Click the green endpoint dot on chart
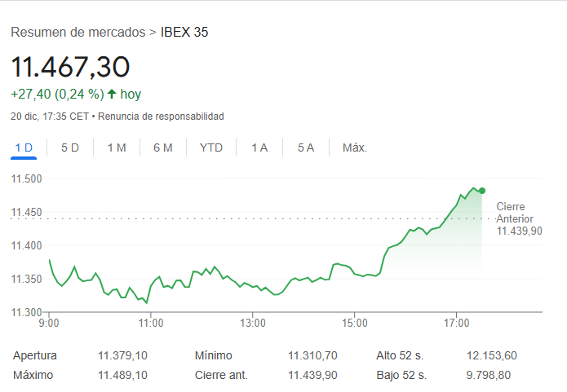567x392 pixels. click(482, 191)
